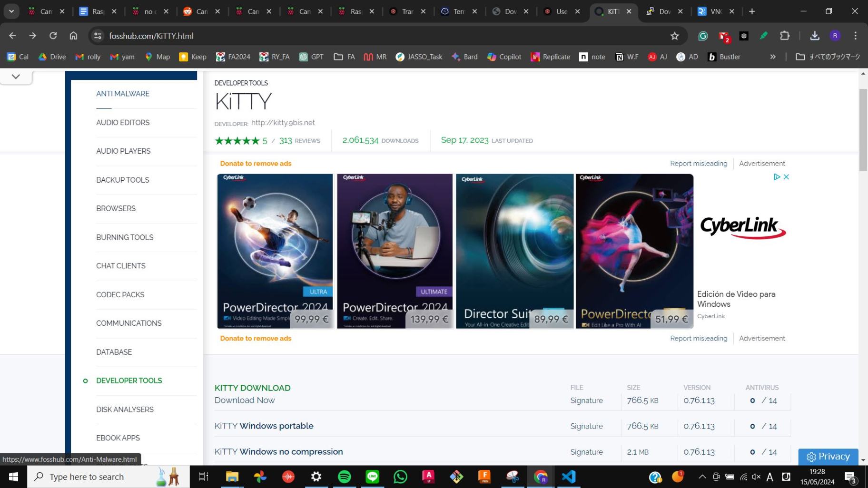Open the notification center icon
868x488 pixels.
coord(851,477)
